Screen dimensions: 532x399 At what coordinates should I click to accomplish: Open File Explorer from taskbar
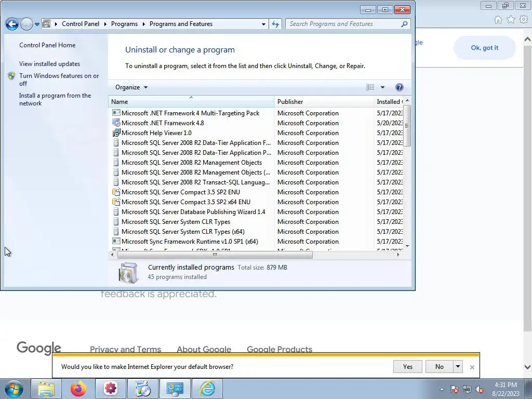tap(46, 389)
